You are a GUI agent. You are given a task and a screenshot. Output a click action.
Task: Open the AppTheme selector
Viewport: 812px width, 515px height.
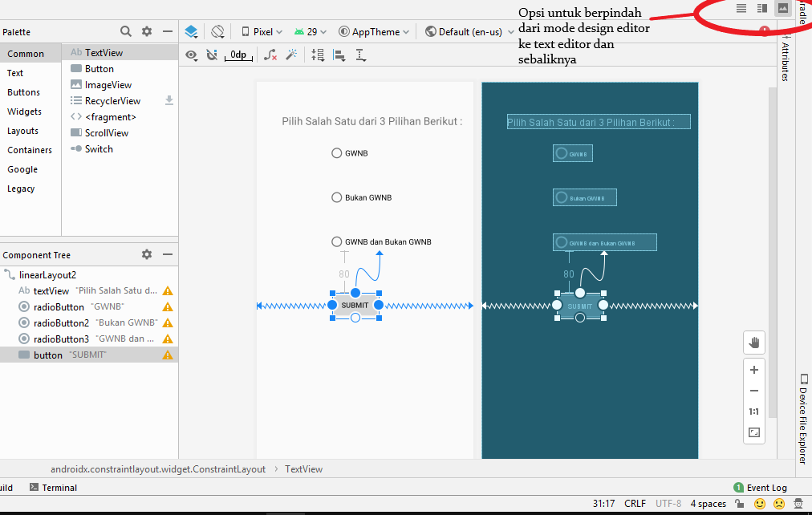(373, 30)
